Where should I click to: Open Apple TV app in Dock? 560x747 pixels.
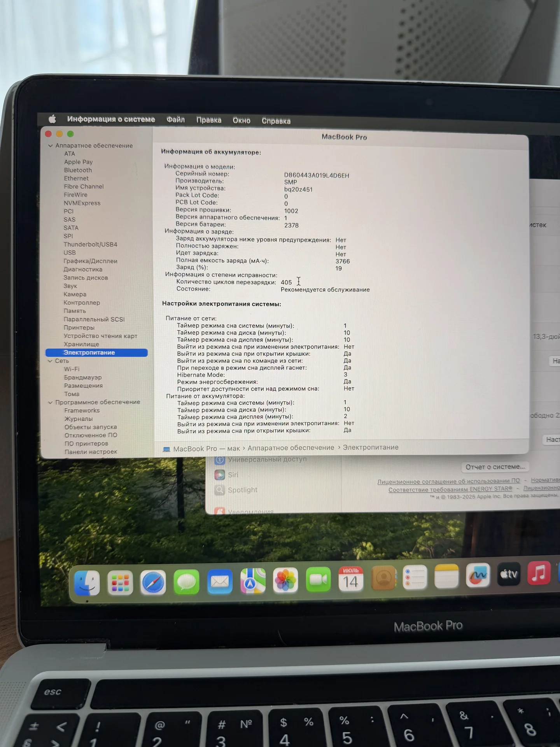click(509, 574)
